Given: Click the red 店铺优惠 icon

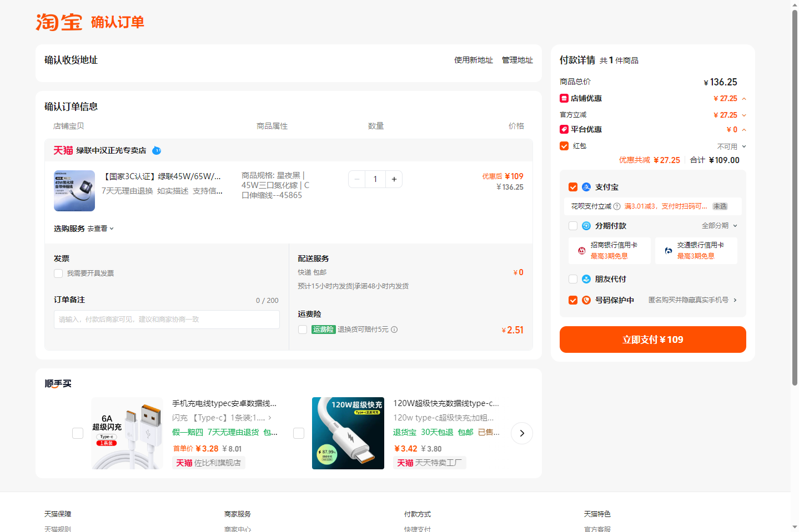Looking at the screenshot, I should pos(564,98).
